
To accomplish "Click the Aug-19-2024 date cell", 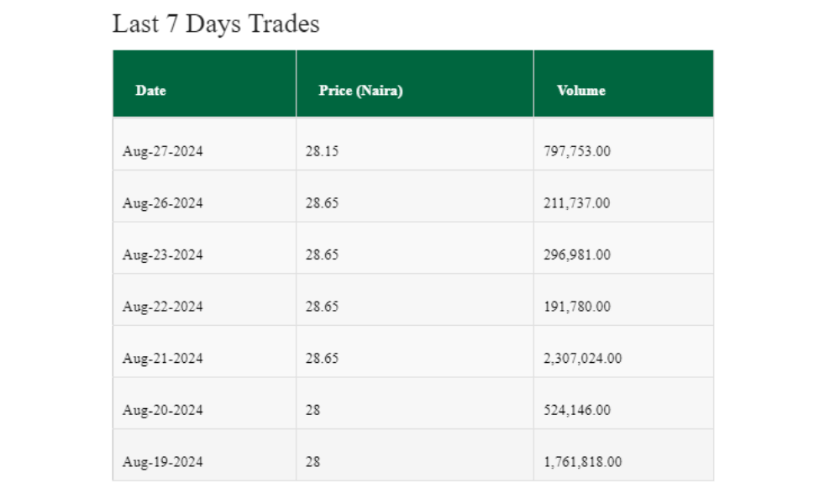I will click(163, 462).
